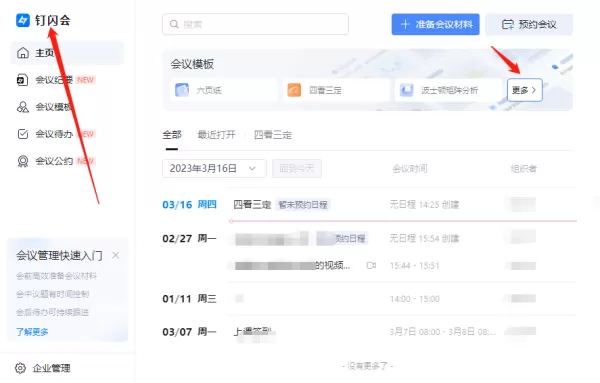Open the 2023年3月16日 date dropdown

214,168
